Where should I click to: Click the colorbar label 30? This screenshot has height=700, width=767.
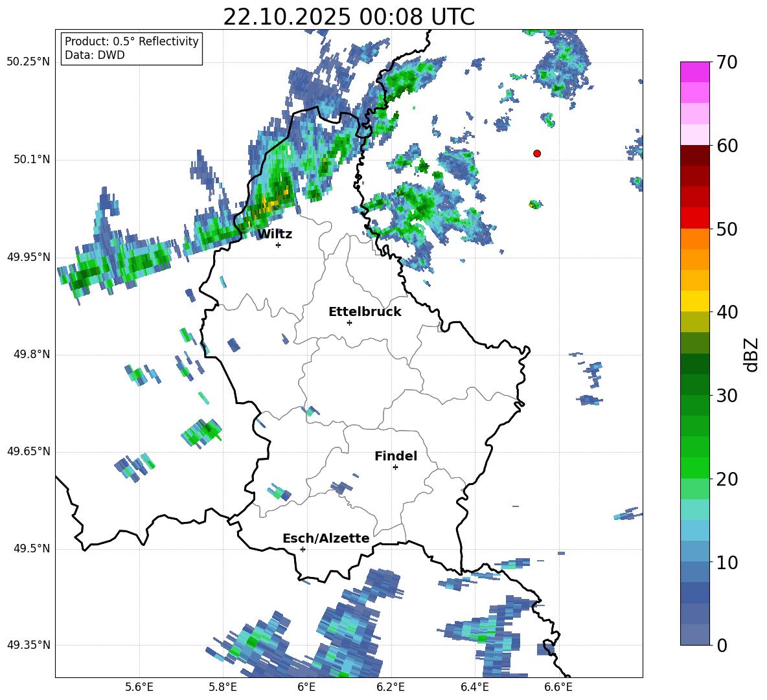pos(727,396)
